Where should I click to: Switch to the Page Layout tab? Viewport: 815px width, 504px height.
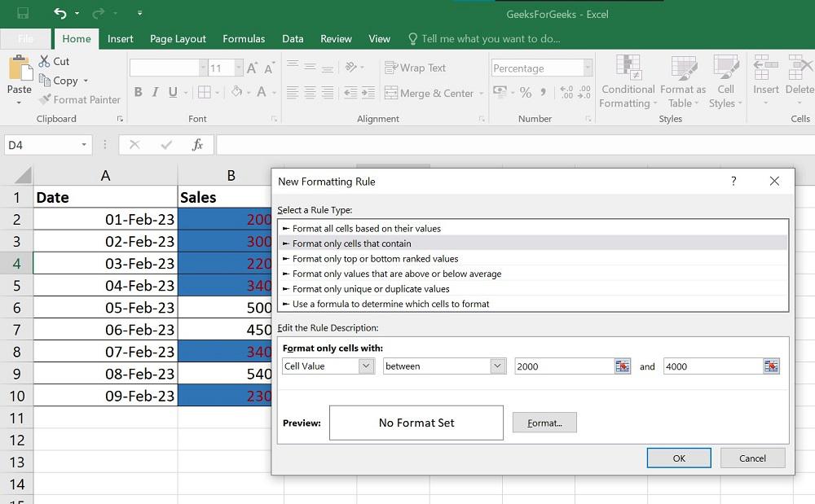coord(178,38)
